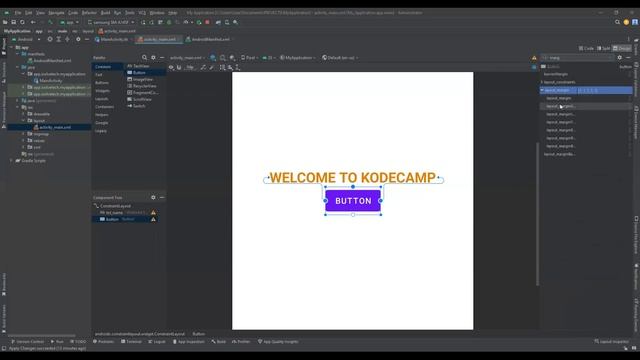
Task: Select the Text palette category
Action: click(x=99, y=75)
